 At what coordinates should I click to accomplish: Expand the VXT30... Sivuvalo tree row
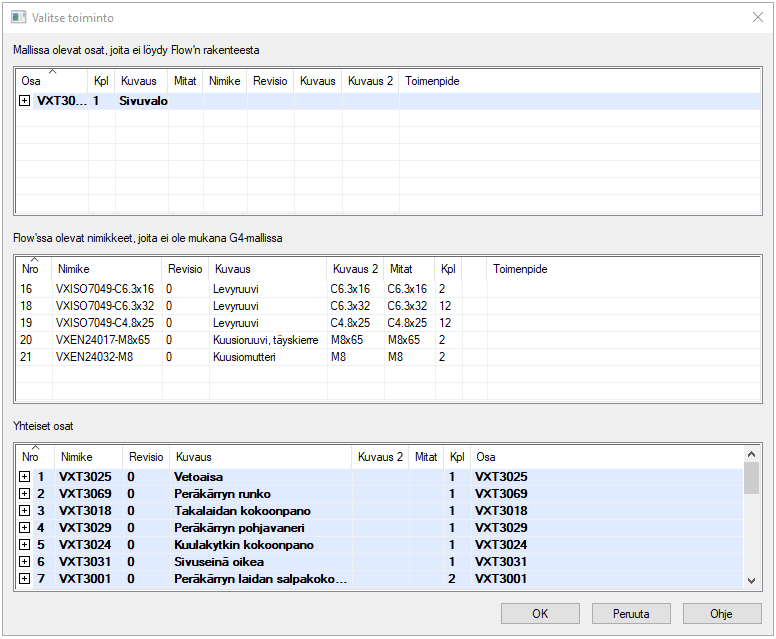point(25,101)
